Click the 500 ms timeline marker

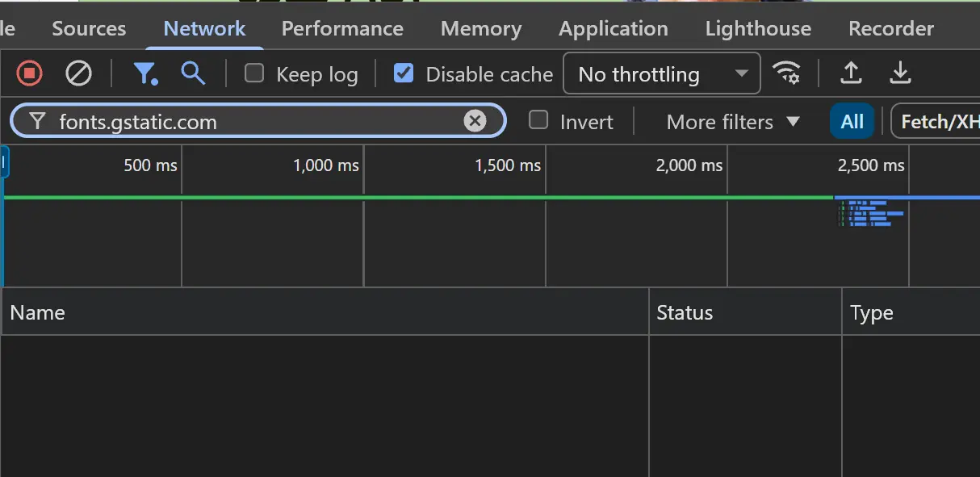150,165
